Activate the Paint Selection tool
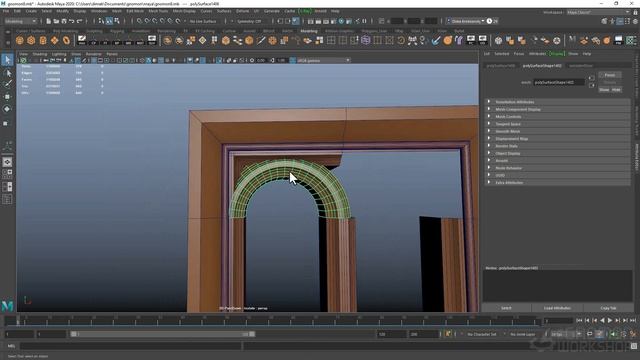The image size is (640, 360). point(7,84)
